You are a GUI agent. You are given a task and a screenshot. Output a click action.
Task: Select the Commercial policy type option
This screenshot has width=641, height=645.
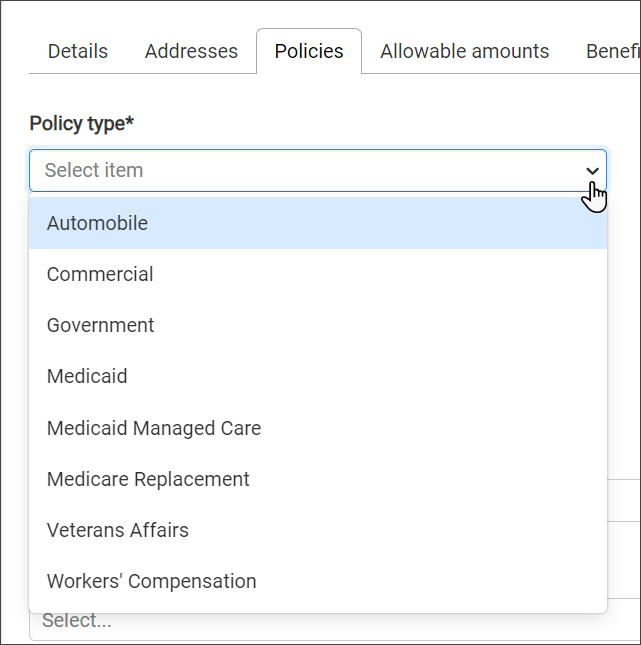(100, 274)
